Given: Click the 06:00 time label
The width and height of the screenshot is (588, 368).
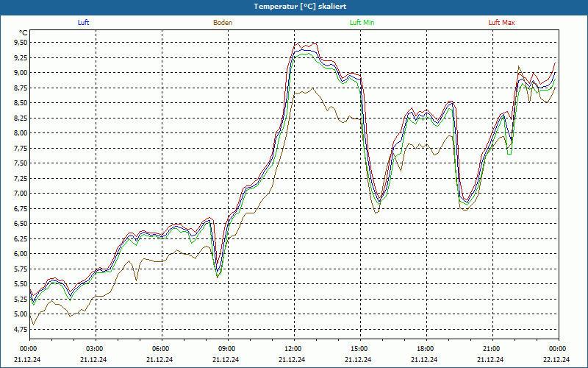Looking at the screenshot, I should coord(162,349).
